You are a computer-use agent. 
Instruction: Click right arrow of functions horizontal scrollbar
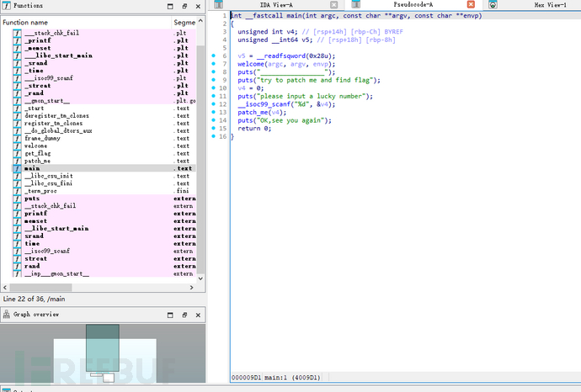191,288
